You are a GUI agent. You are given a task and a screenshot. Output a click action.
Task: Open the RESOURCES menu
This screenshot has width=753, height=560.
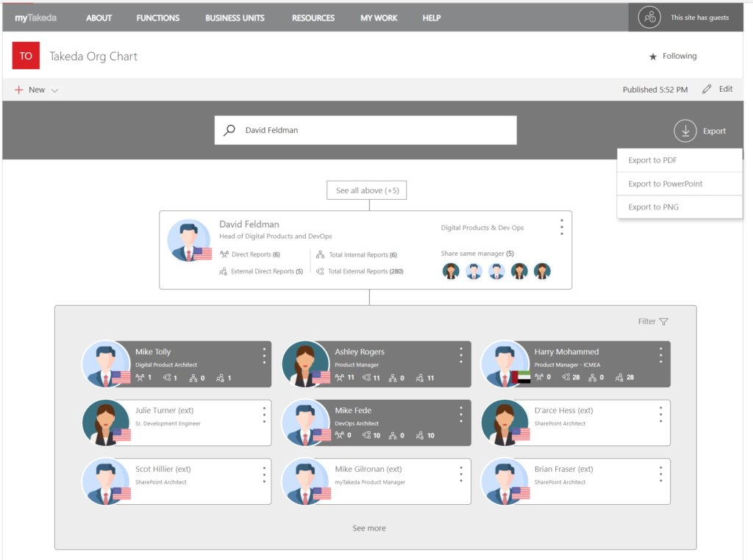pyautogui.click(x=313, y=18)
